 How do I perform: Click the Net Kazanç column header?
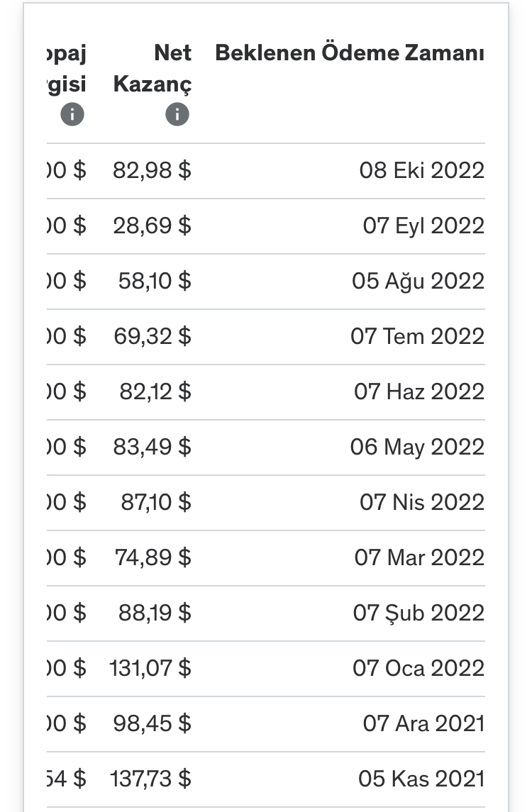(x=153, y=68)
